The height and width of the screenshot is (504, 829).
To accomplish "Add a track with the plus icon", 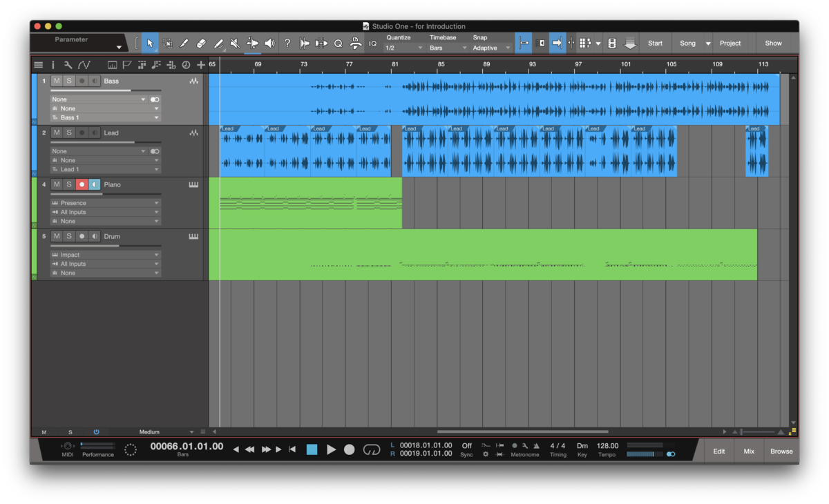I will coord(201,65).
